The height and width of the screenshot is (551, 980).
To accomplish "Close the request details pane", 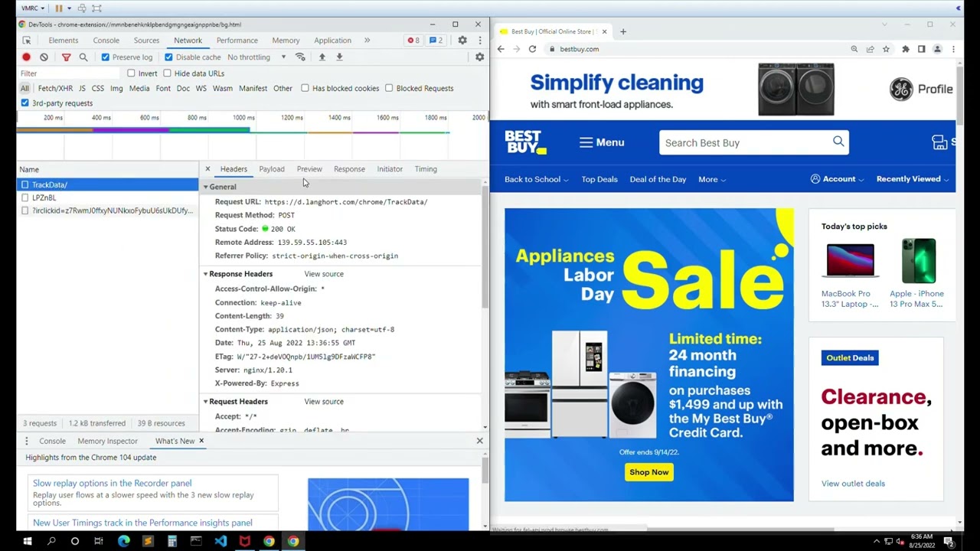I will pos(207,169).
